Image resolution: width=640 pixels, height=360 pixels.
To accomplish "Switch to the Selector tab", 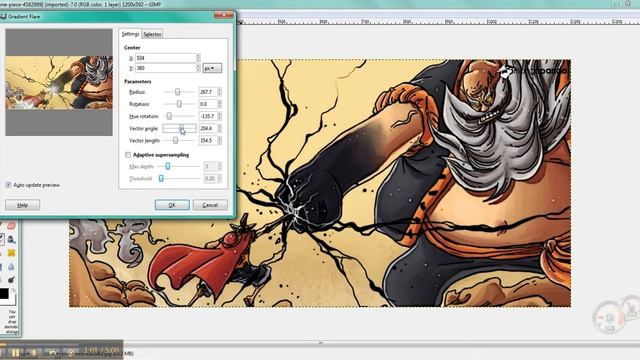I will tap(152, 34).
